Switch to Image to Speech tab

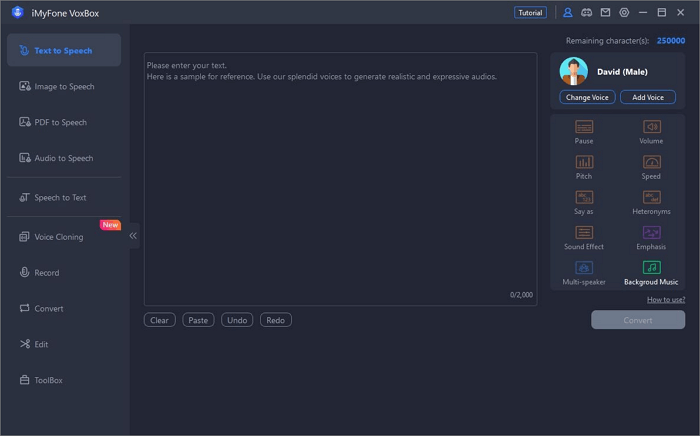(64, 87)
